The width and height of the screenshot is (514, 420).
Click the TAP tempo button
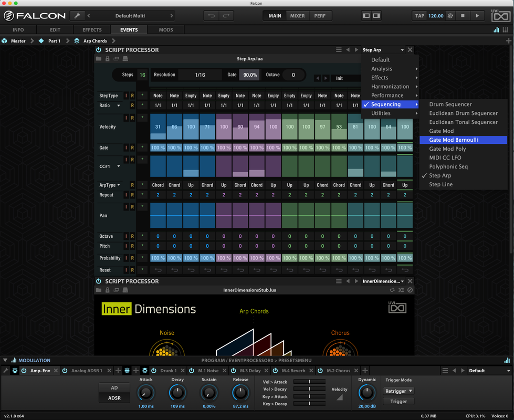[x=419, y=16]
